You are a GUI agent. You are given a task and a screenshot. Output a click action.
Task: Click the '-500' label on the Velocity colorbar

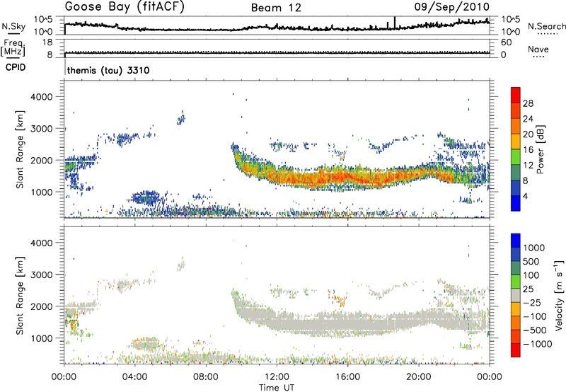pos(535,330)
